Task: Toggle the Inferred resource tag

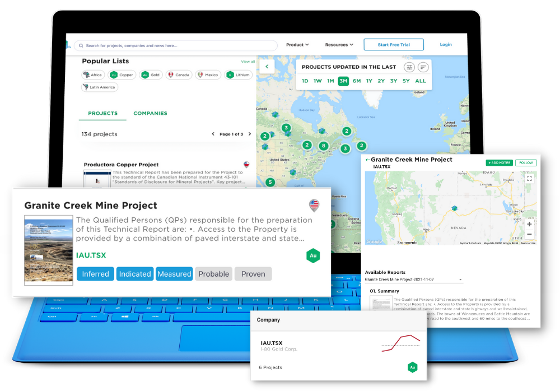Action: (95, 274)
